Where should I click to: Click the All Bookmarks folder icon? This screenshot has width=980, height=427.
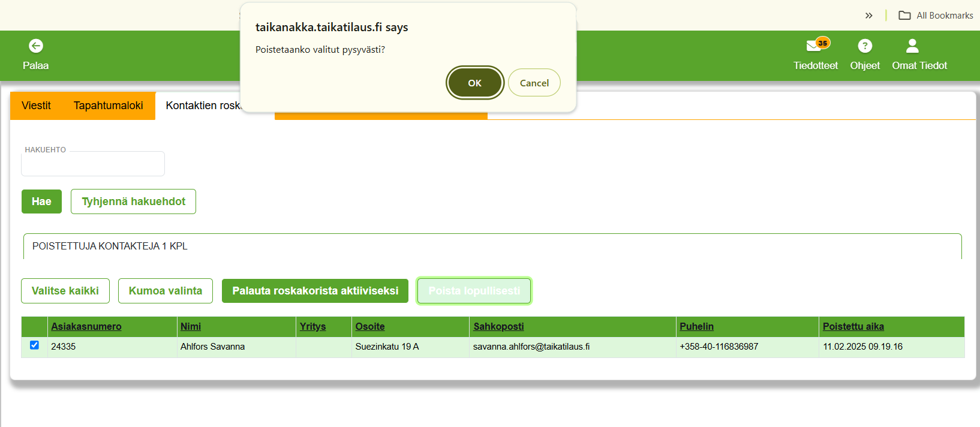tap(904, 16)
